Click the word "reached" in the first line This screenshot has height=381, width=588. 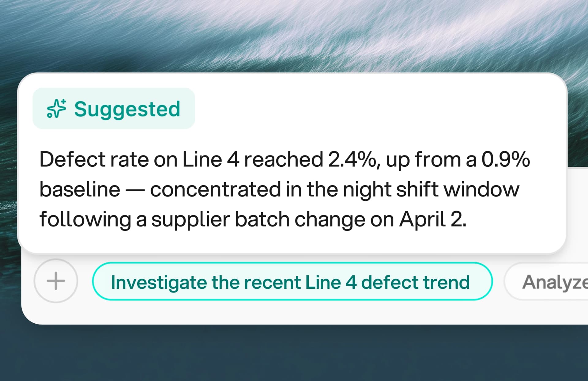pos(284,159)
